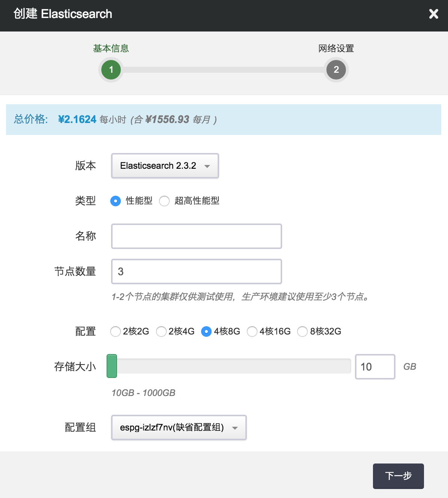The width and height of the screenshot is (448, 498).
Task: Choose the 超高性能型 type option
Action: 164,201
